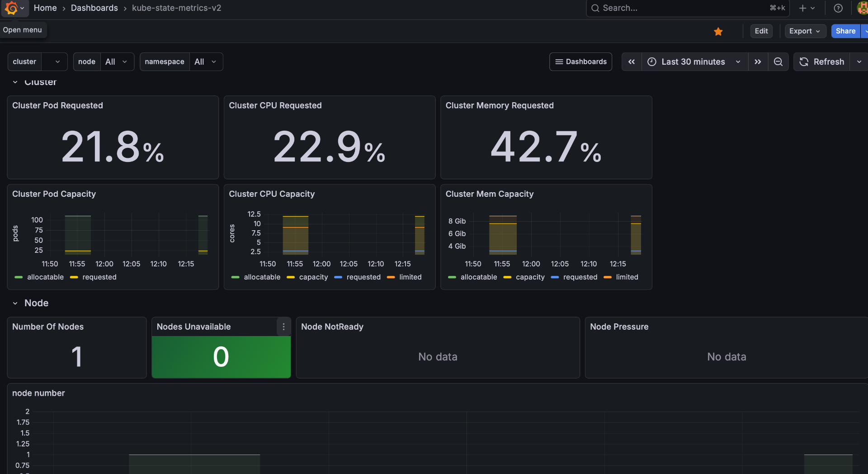The width and height of the screenshot is (868, 474).
Task: Toggle allocatable series in Pod Capacity legend
Action: click(45, 277)
